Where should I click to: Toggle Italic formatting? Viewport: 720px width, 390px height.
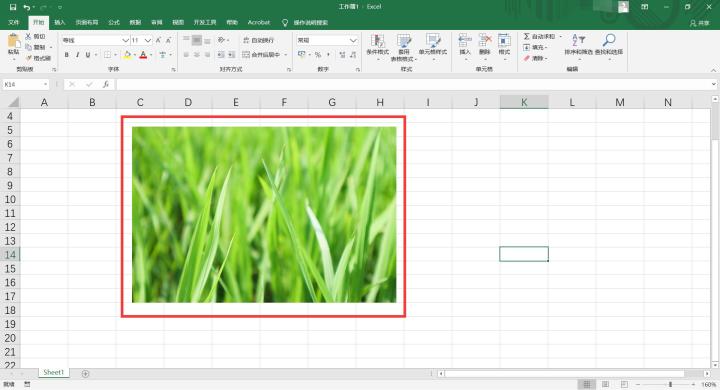(77, 55)
